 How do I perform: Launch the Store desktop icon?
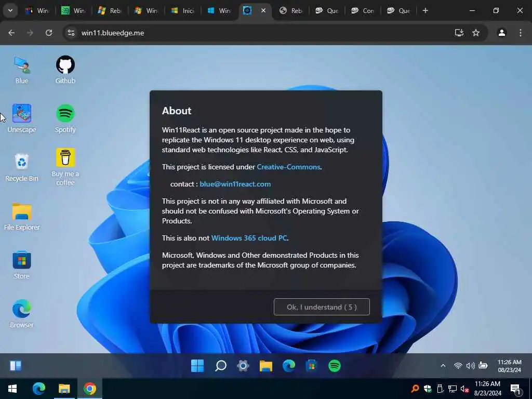[22, 265]
